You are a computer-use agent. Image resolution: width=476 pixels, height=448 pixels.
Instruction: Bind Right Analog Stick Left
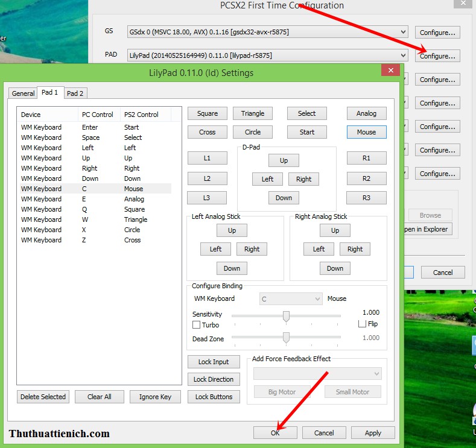(319, 249)
